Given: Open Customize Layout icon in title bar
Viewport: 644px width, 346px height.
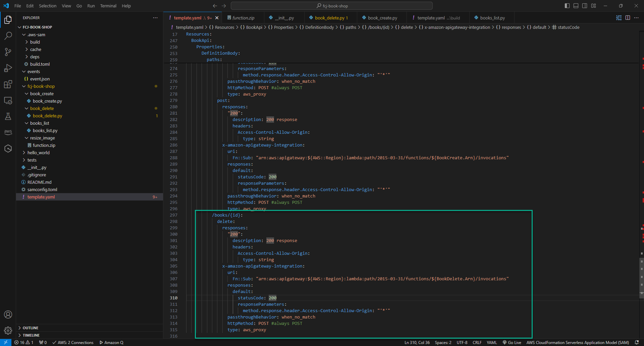Looking at the screenshot, I should tap(594, 6).
